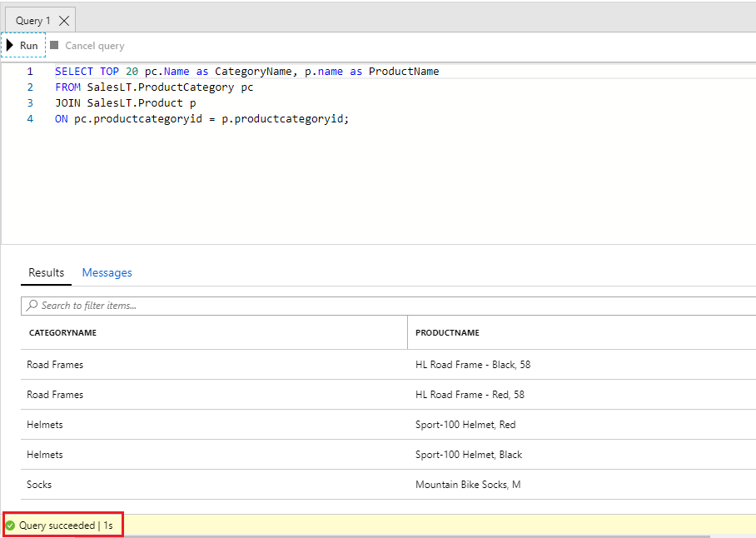The image size is (756, 538).
Task: Sort by the CATEGORYNAME column header
Action: (63, 332)
